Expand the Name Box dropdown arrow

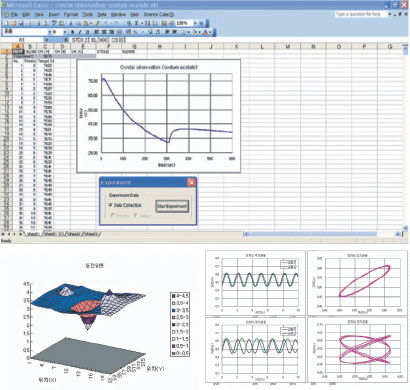(47, 40)
